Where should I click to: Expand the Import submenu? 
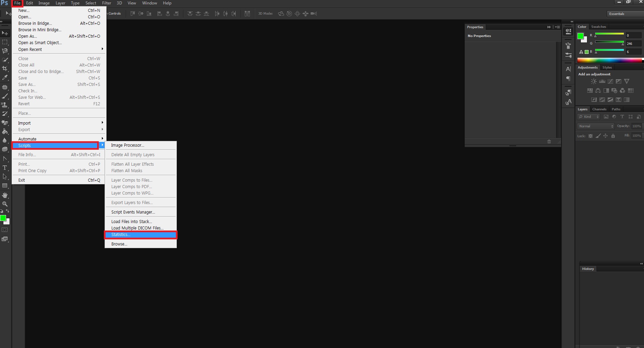coord(59,123)
